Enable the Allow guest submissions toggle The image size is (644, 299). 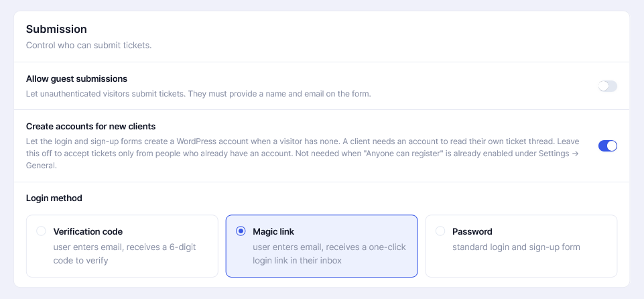pos(607,86)
